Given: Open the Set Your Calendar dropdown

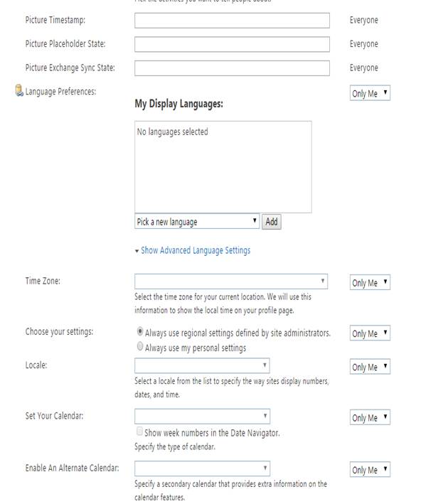Looking at the screenshot, I should point(202,417).
